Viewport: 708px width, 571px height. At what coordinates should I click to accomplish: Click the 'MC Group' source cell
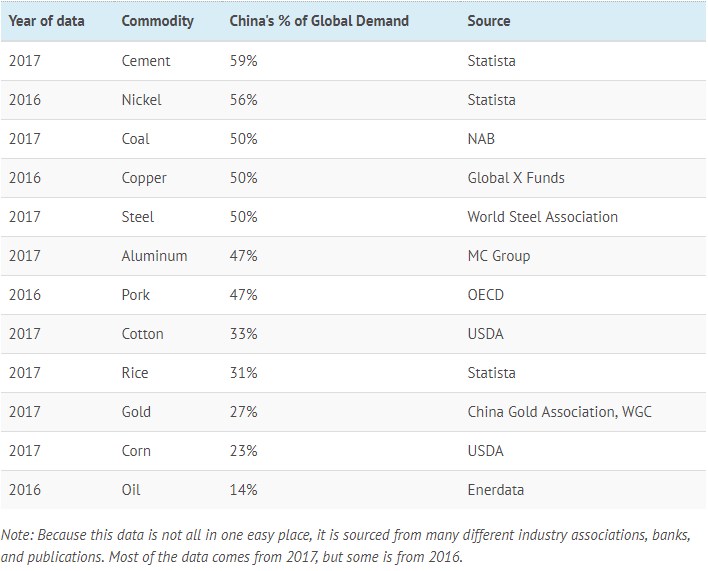tap(499, 256)
